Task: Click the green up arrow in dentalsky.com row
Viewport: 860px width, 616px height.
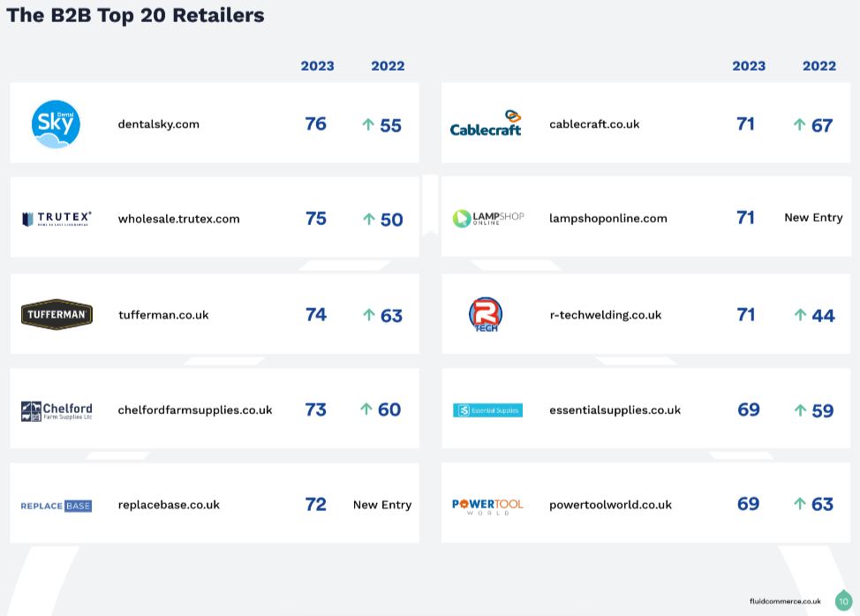Action: (x=368, y=125)
